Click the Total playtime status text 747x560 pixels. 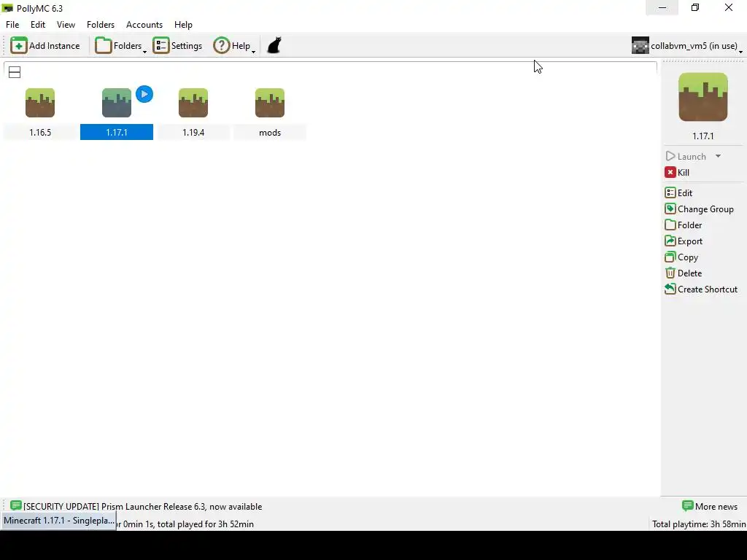699,524
